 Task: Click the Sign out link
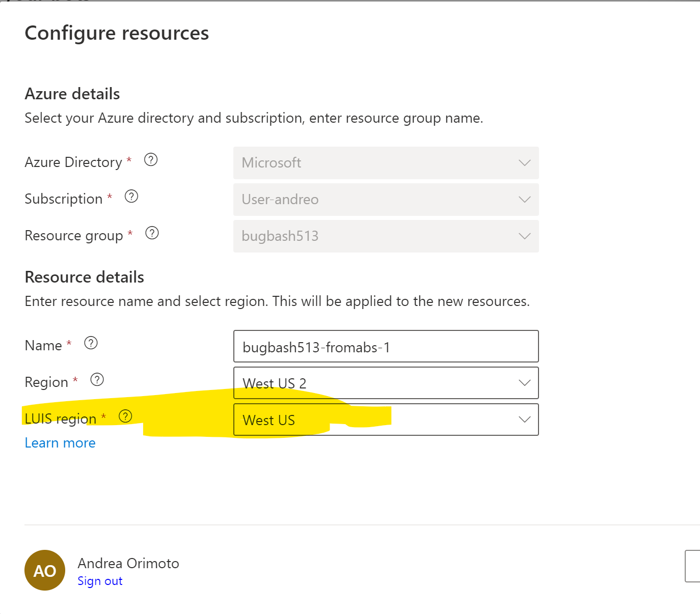100,581
